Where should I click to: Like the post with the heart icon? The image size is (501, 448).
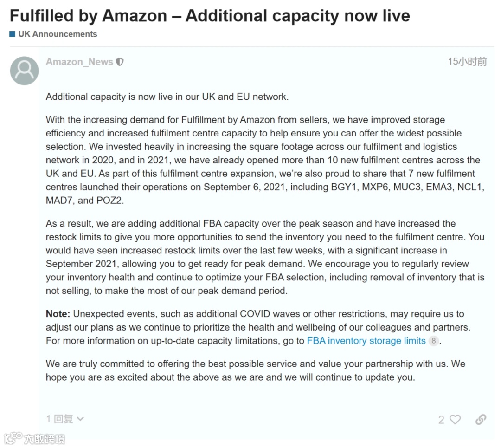[456, 420]
